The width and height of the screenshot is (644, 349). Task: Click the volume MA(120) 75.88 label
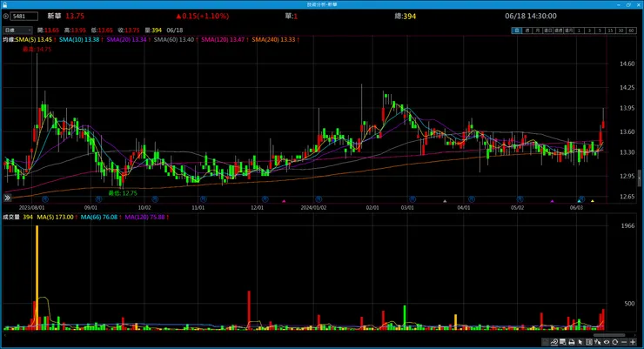coord(145,217)
